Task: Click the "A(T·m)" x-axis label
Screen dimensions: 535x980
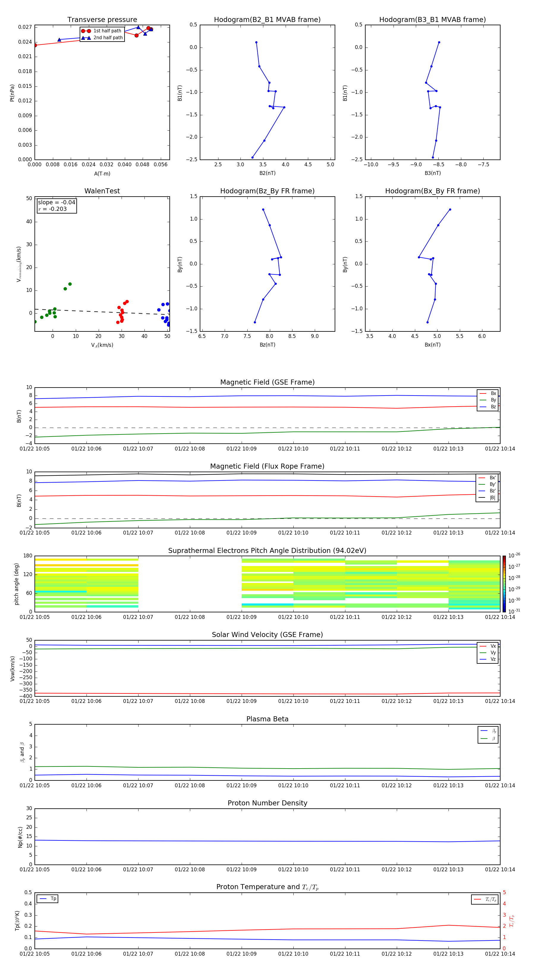Action: click(102, 174)
